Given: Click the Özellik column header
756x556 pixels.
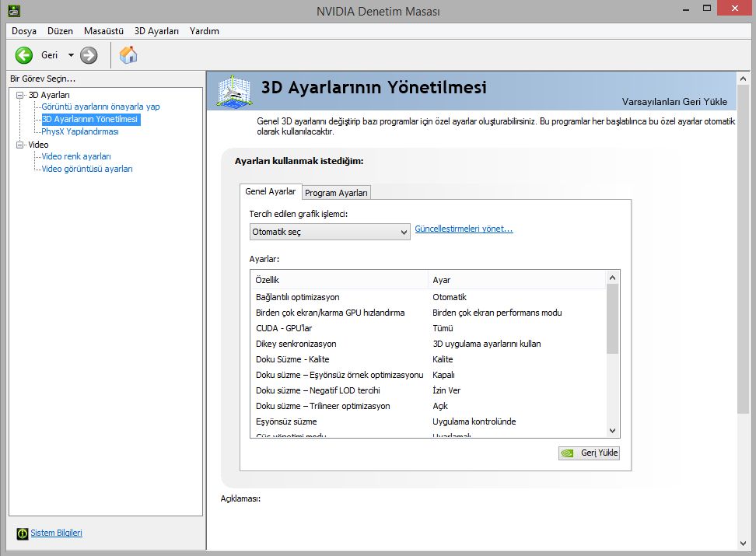Looking at the screenshot, I should (x=339, y=280).
